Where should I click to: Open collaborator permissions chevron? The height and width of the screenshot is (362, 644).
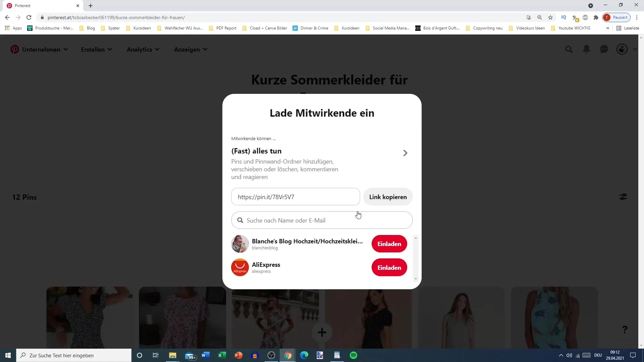pyautogui.click(x=405, y=153)
